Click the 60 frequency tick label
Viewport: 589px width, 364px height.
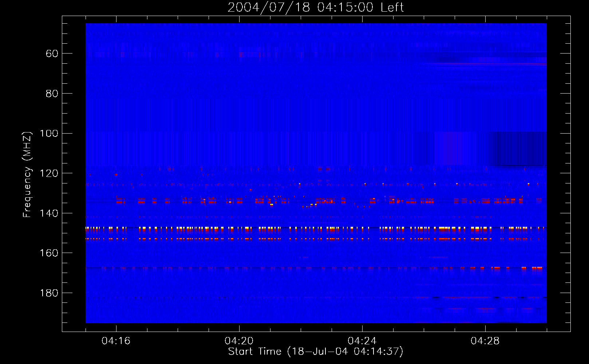tap(52, 54)
